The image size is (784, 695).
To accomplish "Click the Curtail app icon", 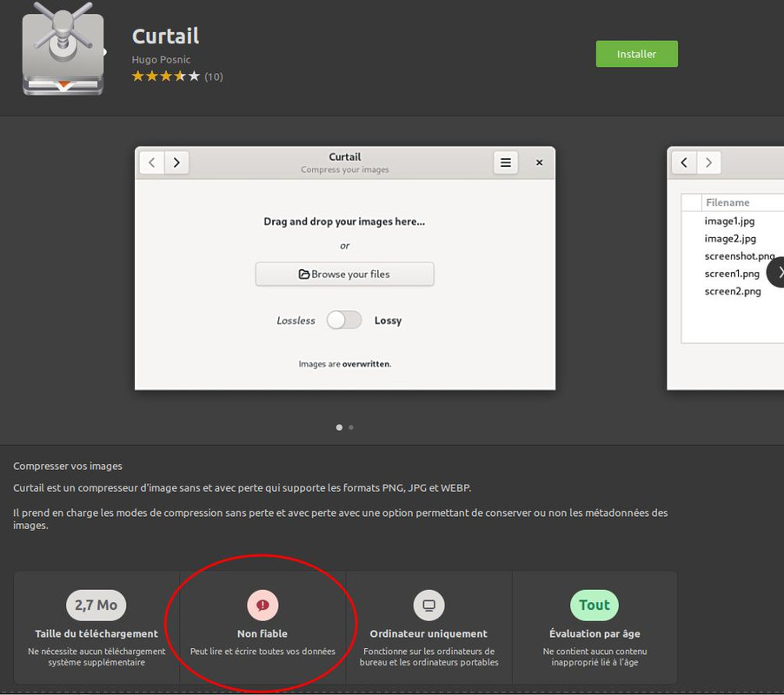I will tap(63, 49).
